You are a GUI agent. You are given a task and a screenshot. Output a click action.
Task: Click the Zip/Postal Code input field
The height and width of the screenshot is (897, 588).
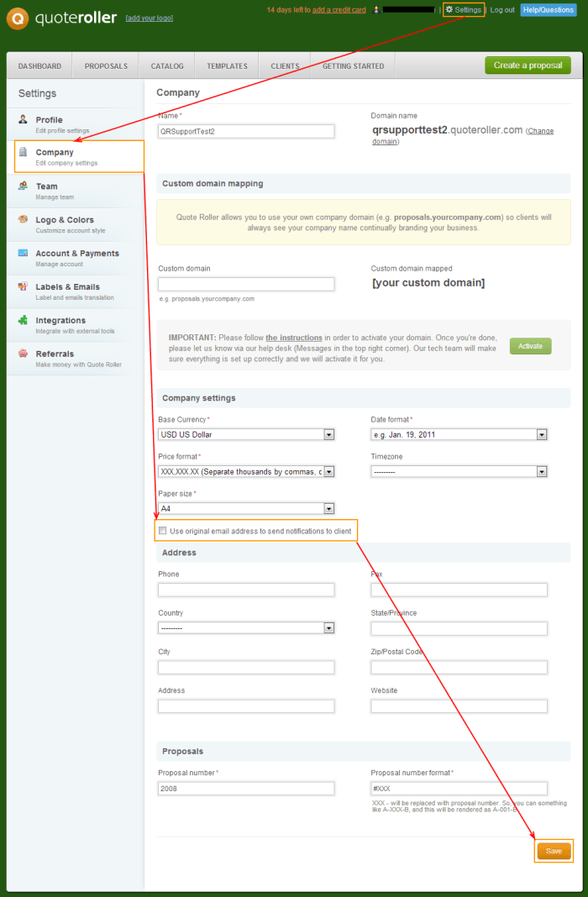tap(459, 667)
